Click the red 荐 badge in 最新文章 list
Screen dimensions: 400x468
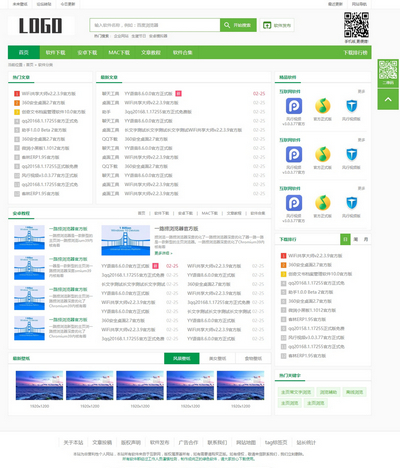tap(178, 94)
